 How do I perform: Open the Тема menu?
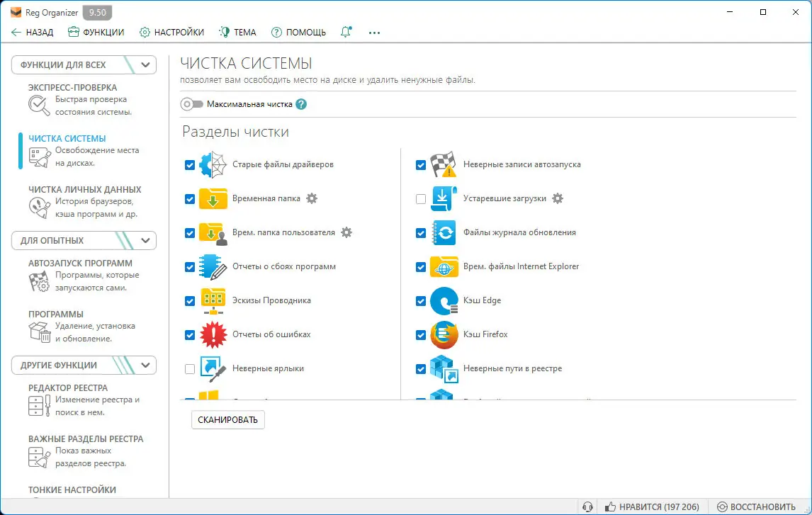point(237,32)
